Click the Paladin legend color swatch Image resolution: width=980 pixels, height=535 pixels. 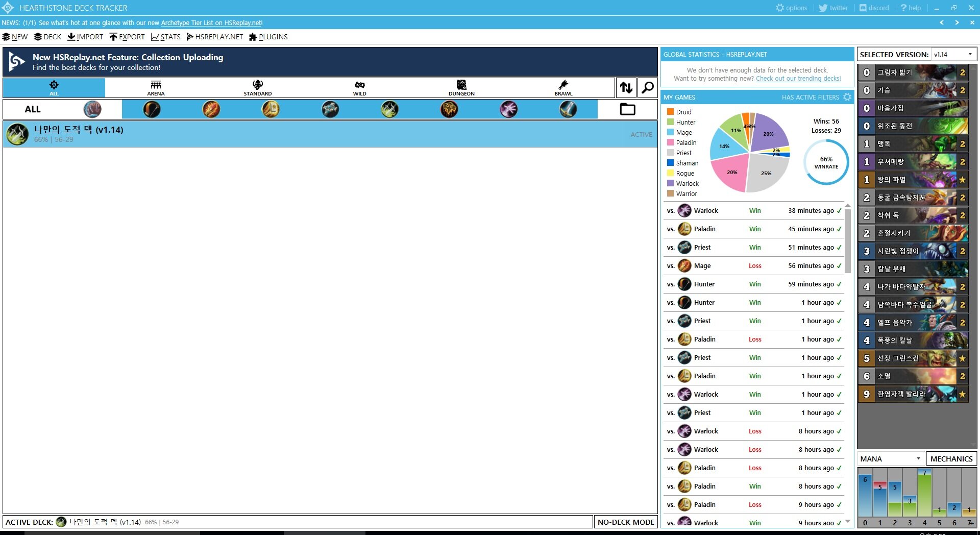pos(670,142)
